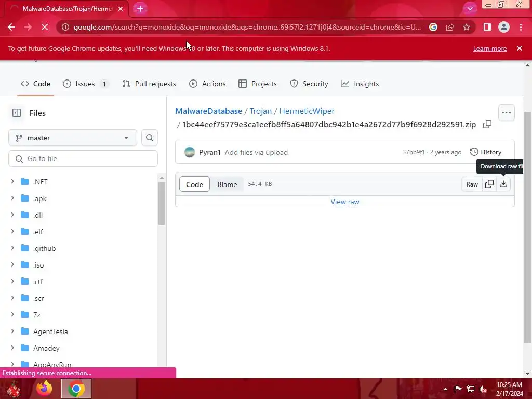Dismiss the Chrome update notification bar
The image size is (532, 399).
coord(520,48)
